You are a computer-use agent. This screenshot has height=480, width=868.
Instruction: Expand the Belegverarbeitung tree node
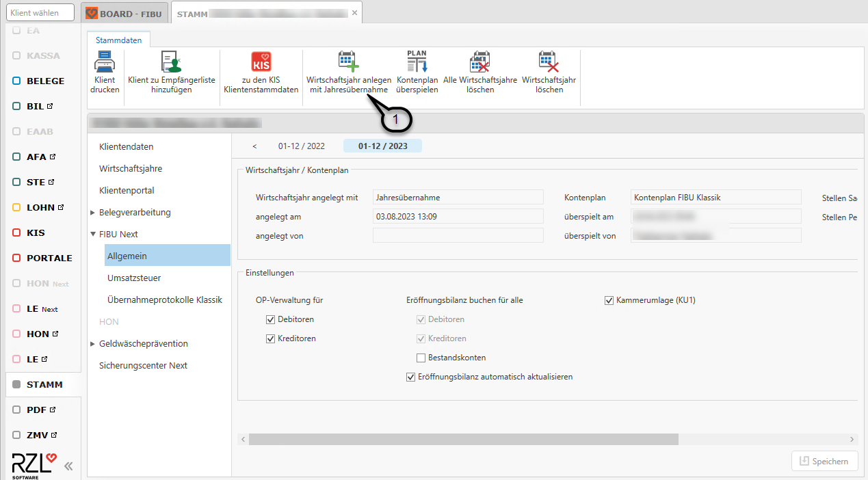click(93, 213)
